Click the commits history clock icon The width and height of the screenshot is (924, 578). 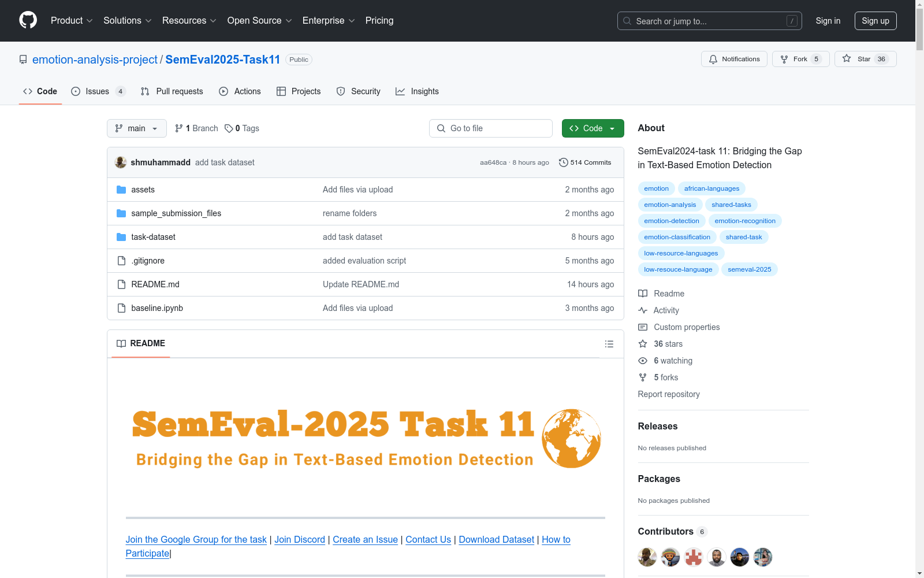click(564, 162)
